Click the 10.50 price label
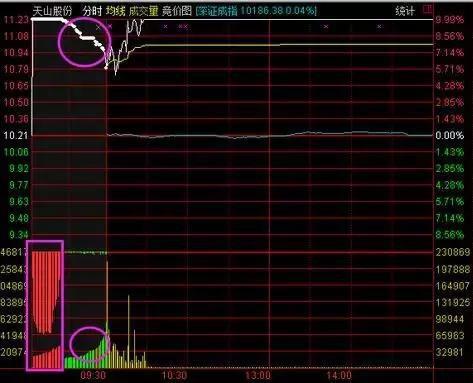Viewport: 473px width, 383px height. [x=16, y=102]
